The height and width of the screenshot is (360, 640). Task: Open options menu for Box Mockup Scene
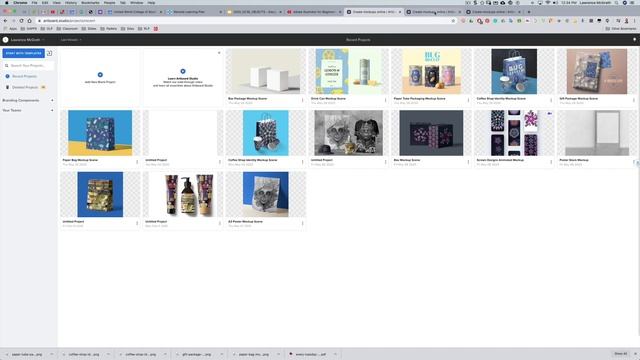(x=468, y=162)
